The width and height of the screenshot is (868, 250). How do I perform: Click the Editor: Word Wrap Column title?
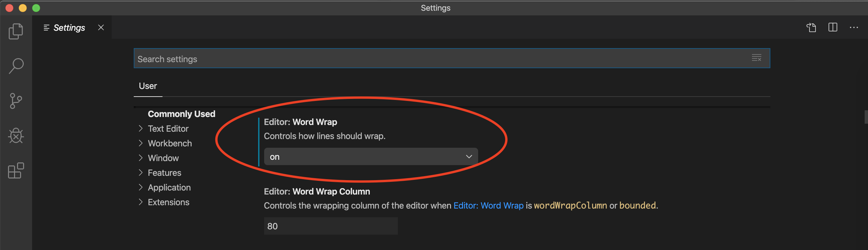[317, 192]
